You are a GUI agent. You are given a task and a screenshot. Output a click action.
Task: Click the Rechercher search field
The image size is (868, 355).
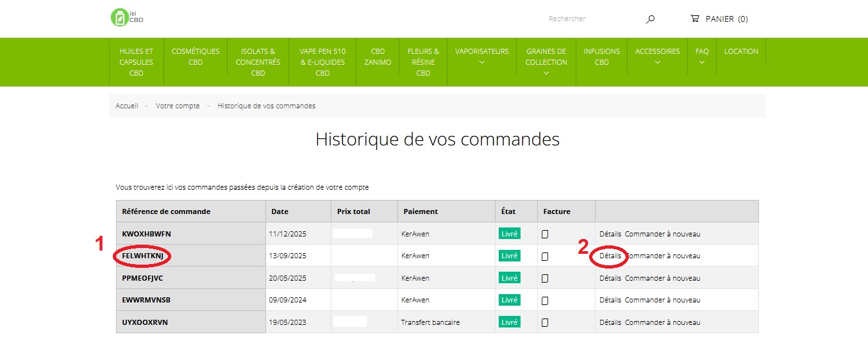click(590, 19)
